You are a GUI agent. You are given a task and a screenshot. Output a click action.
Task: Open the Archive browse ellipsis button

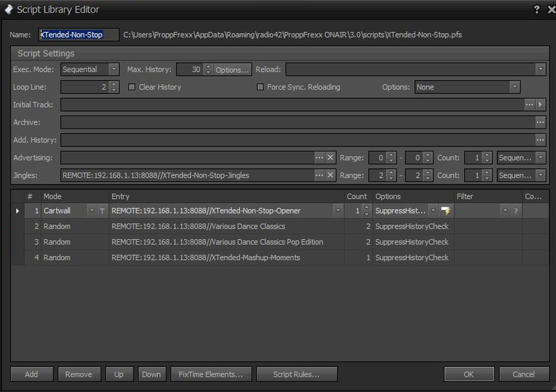click(540, 122)
